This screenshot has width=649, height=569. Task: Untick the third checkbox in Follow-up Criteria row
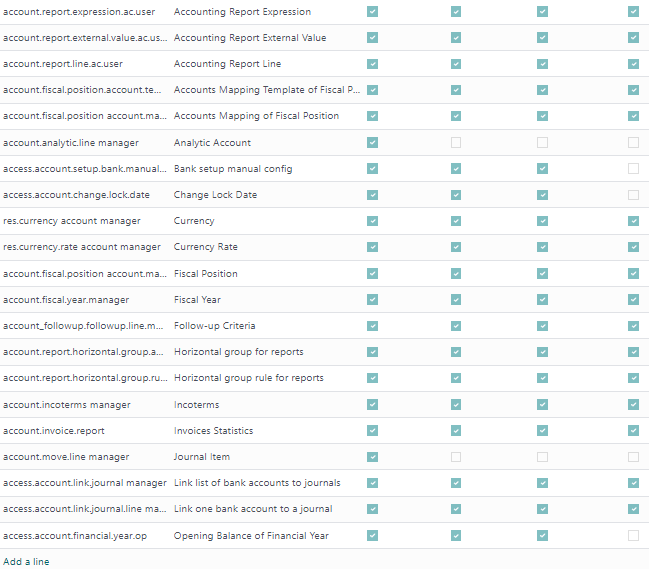coord(542,326)
